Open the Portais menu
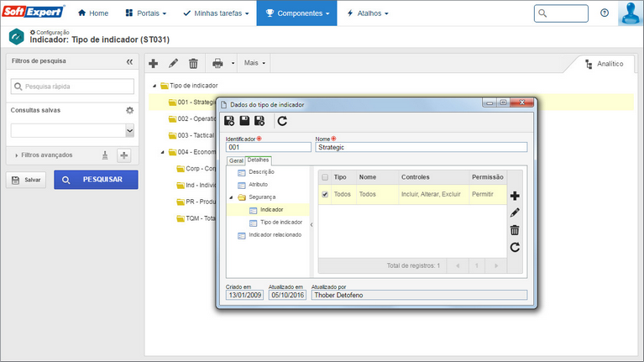The width and height of the screenshot is (644, 362). [146, 13]
